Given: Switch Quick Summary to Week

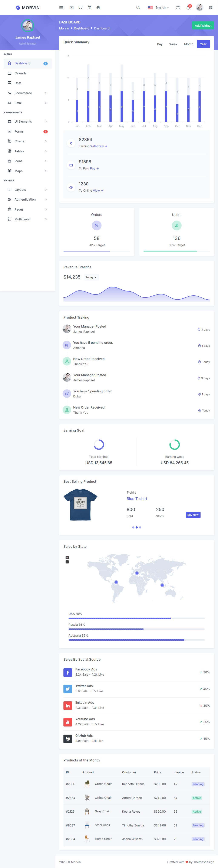Looking at the screenshot, I should coord(173,44).
